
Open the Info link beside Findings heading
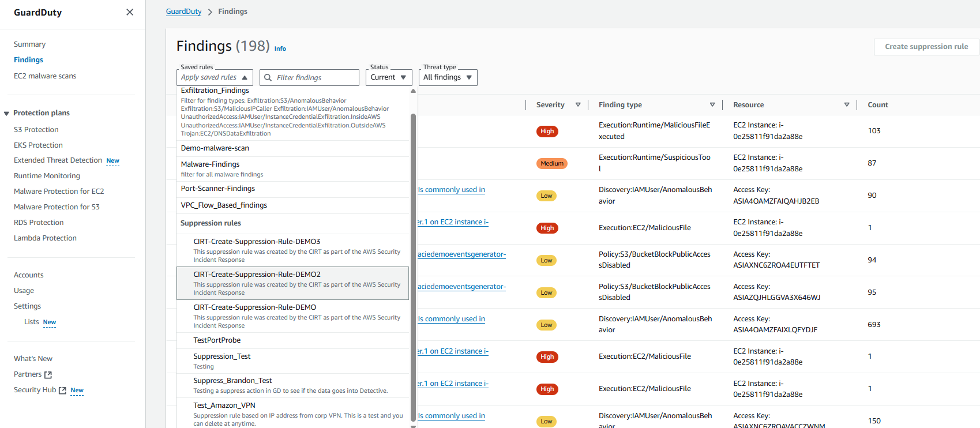[x=280, y=48]
